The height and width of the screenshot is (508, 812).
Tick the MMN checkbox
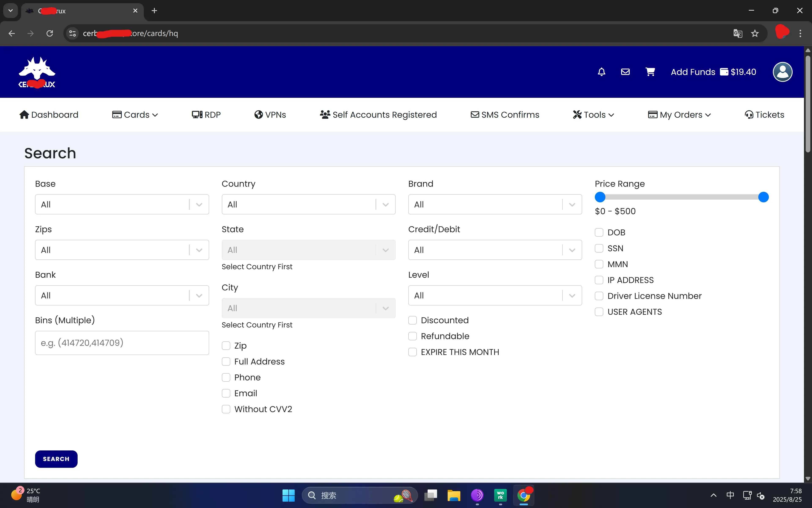coord(599,264)
